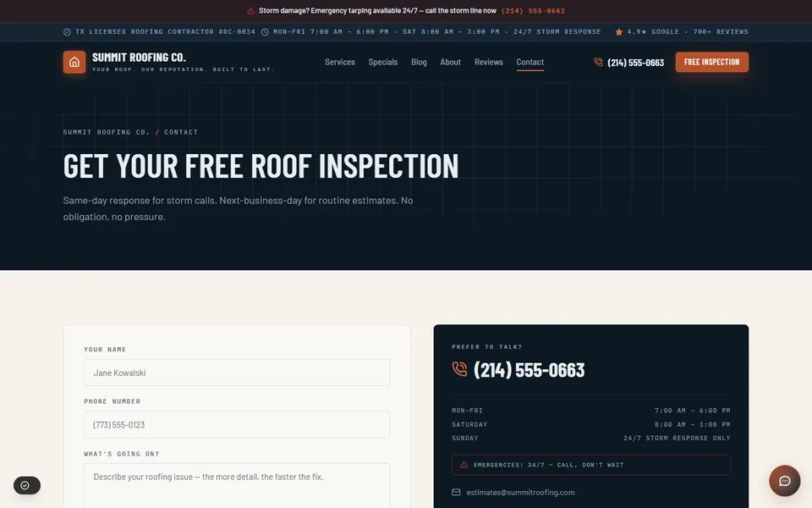Click the warning icon in Emergencies notice
Viewport: 812px width, 508px height.
(464, 465)
